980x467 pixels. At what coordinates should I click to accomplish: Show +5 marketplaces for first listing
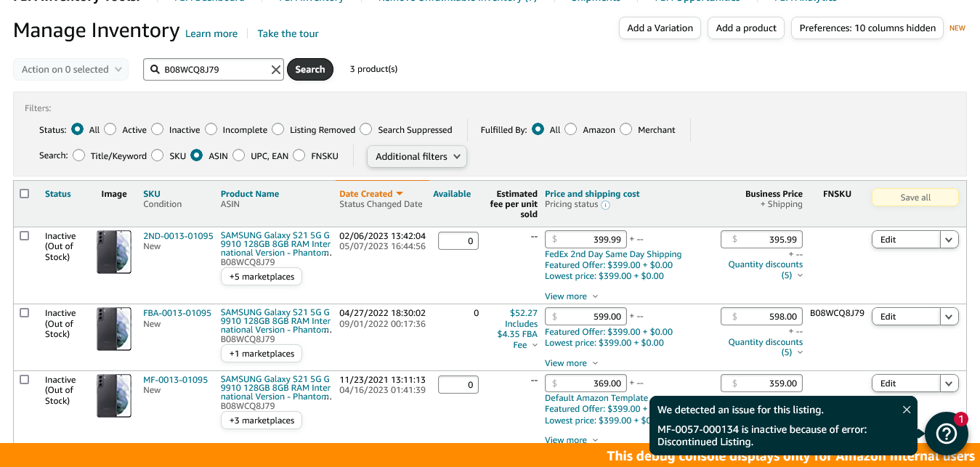262,277
